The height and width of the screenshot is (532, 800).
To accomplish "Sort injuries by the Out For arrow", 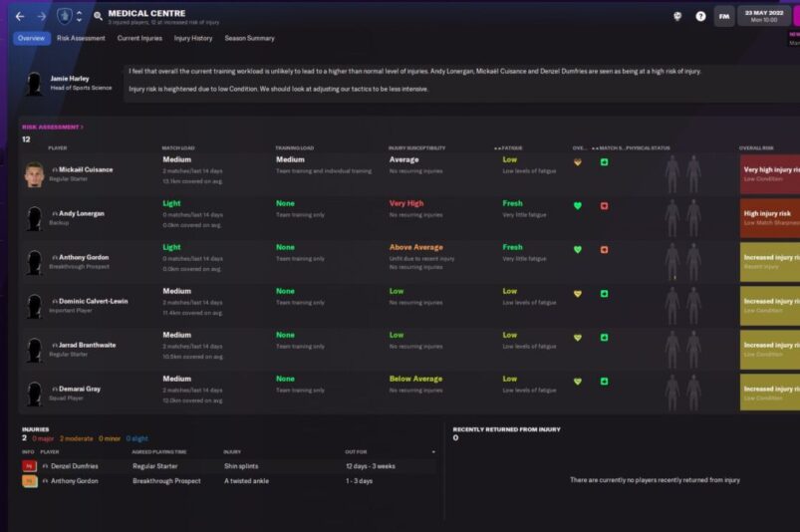I will click(x=433, y=452).
